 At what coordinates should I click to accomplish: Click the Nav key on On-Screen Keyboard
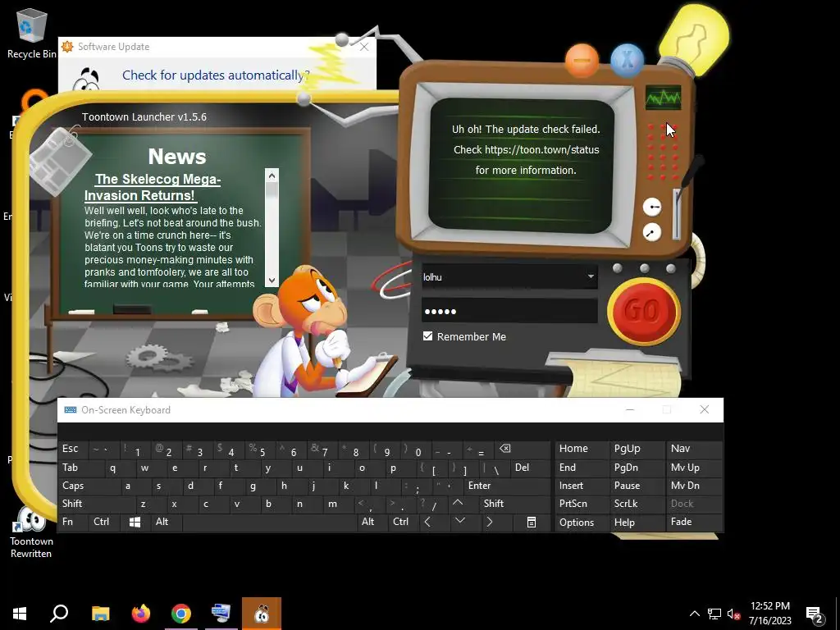click(x=695, y=449)
